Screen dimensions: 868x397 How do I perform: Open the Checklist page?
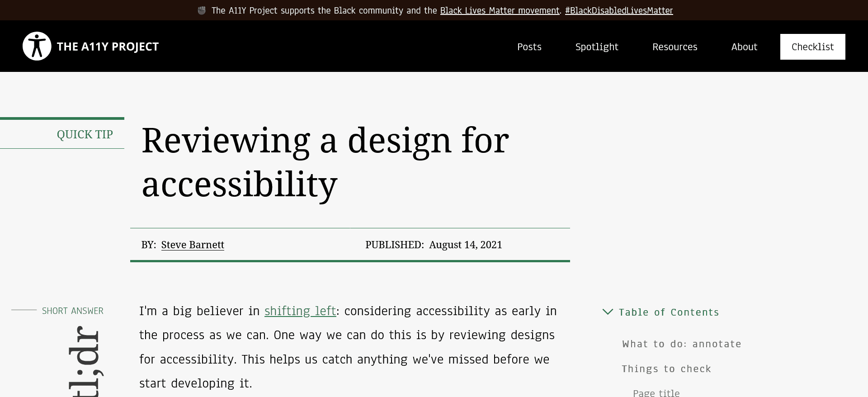pos(812,47)
